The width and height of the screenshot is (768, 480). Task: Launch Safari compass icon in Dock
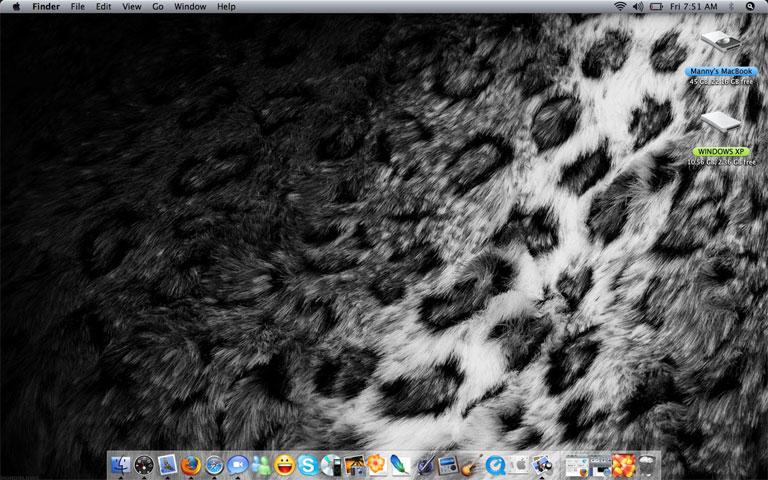(214, 465)
